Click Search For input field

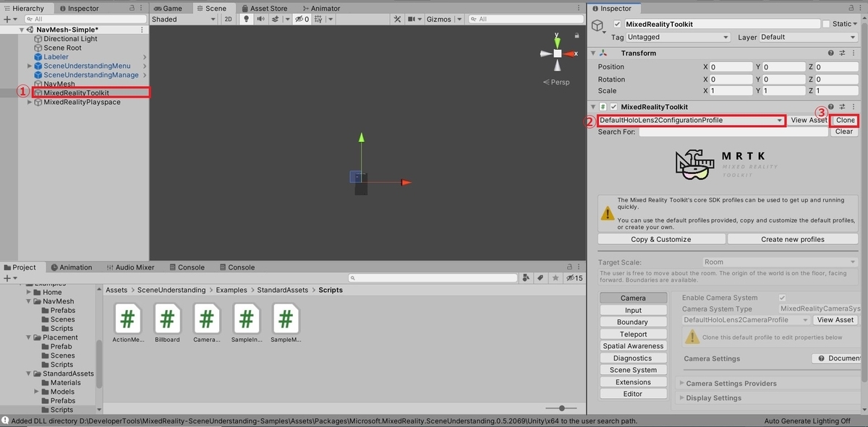(x=733, y=132)
